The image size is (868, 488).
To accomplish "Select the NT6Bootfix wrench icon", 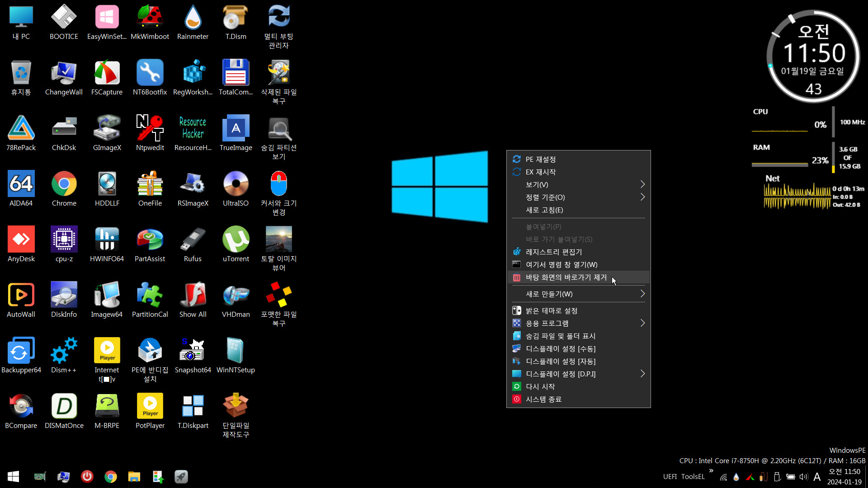I will [150, 77].
